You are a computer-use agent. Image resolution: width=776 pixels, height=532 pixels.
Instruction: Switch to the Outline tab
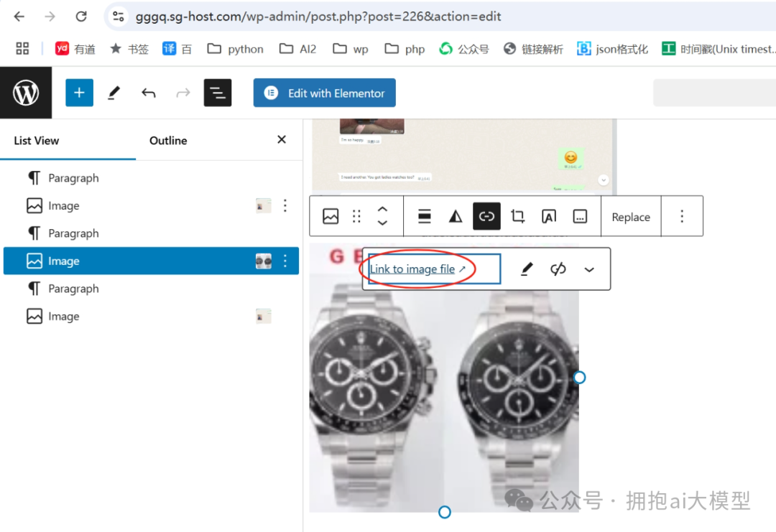(167, 141)
